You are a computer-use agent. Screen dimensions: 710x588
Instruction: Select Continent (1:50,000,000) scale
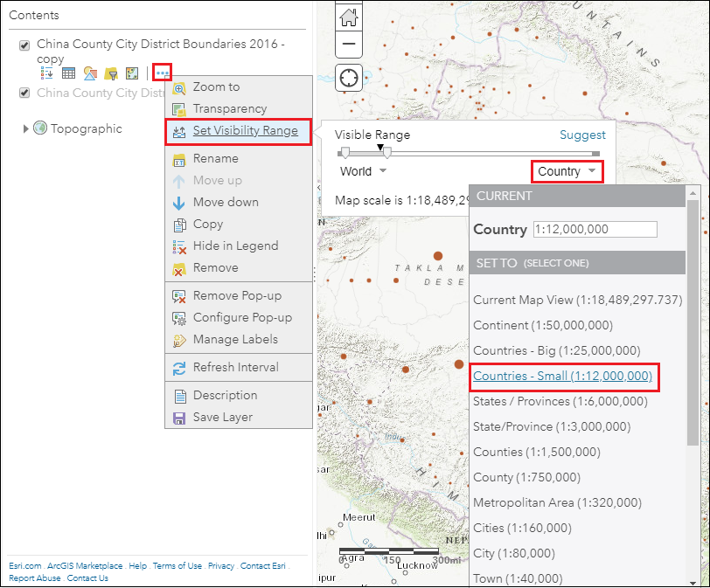coord(543,325)
